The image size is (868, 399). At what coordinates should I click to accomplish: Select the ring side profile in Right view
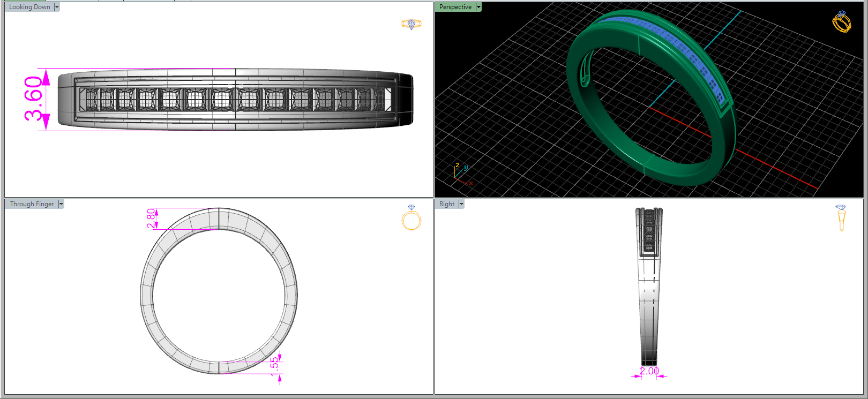click(x=649, y=287)
